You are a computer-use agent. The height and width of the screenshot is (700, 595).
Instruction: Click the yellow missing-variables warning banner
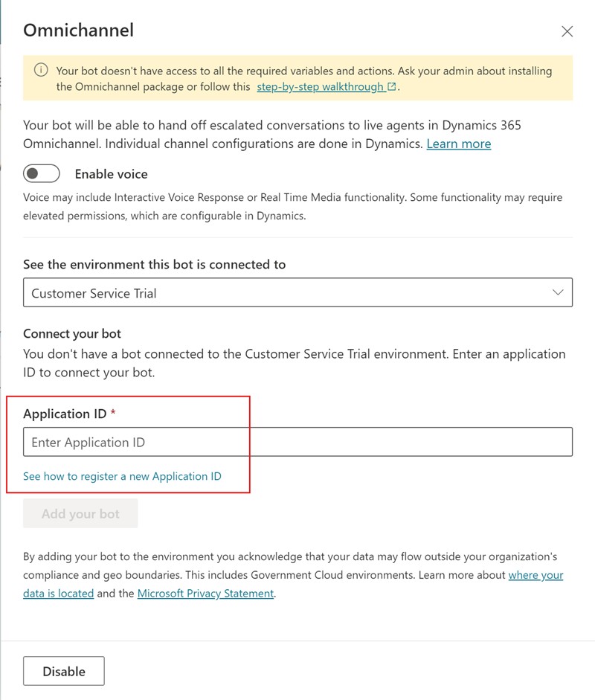[297, 78]
